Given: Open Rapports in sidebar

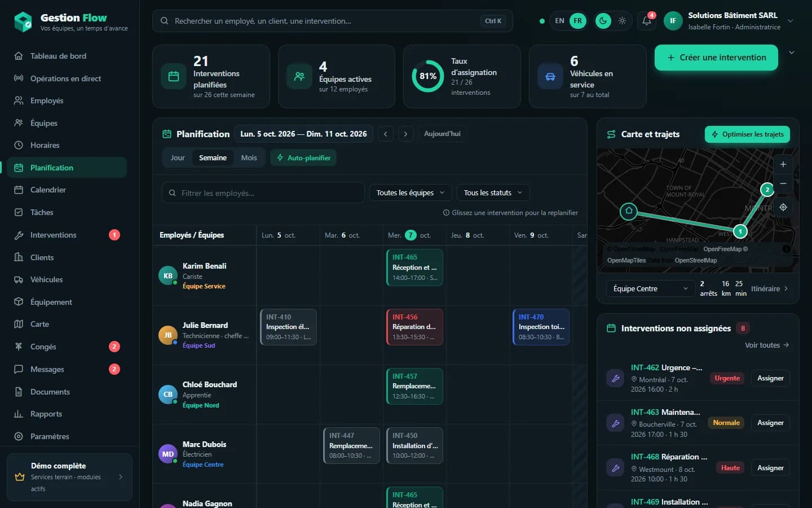Looking at the screenshot, I should (x=67, y=414).
